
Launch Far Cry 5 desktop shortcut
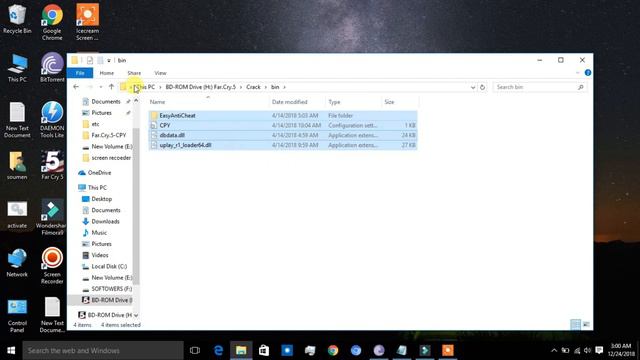tap(52, 165)
